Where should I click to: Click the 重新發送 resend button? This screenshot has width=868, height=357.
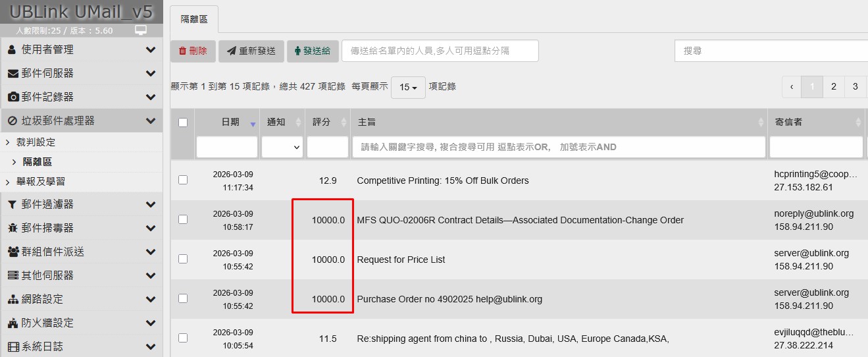[x=251, y=51]
